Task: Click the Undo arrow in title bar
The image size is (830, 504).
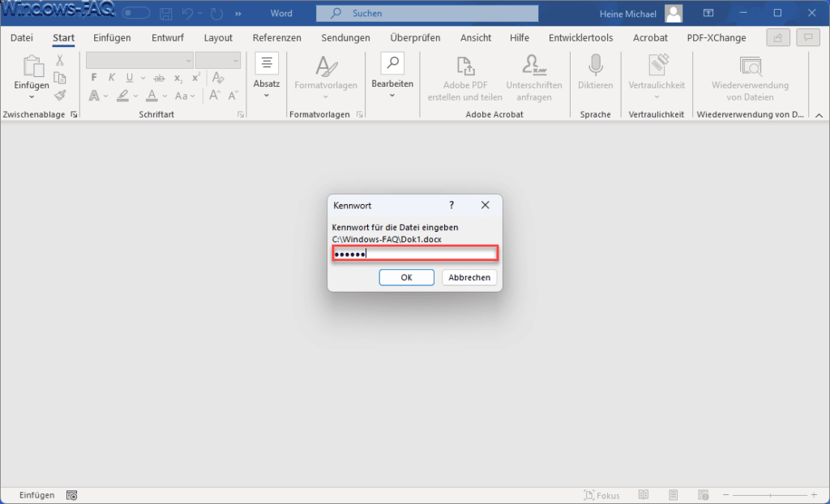Action: coord(187,13)
